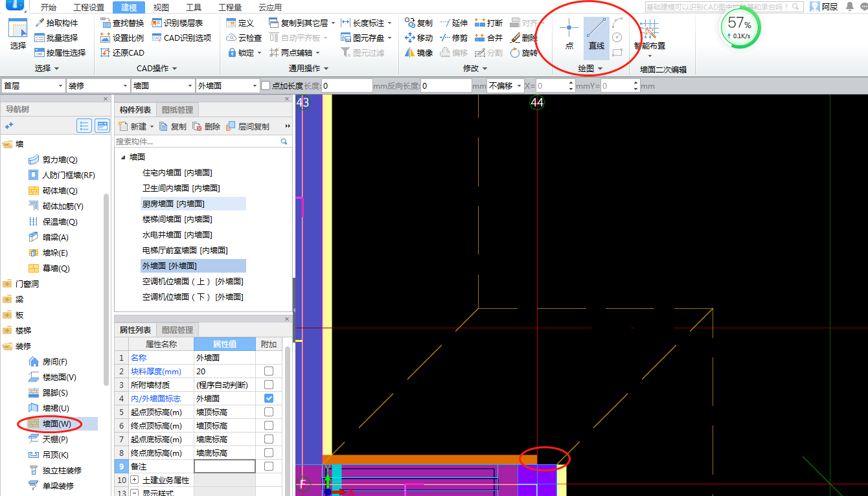Viewport: 868px width, 496px height.
Task: Switch to the 工程量 ribbon tab
Action: pos(230,8)
